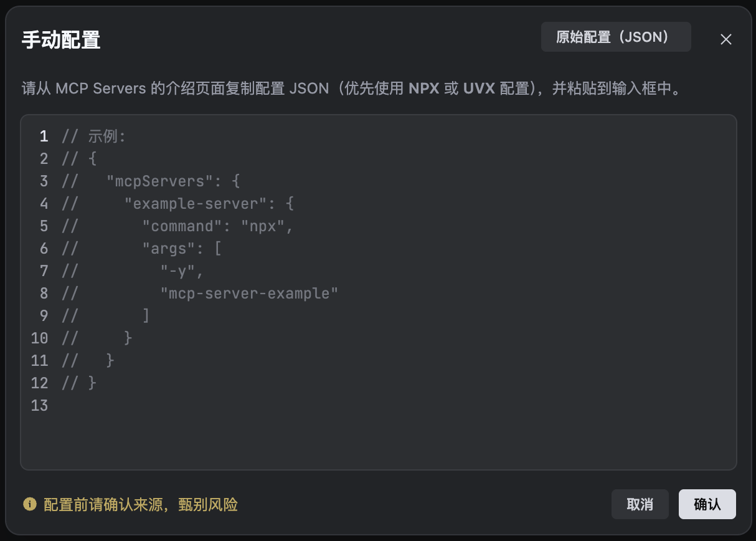Image resolution: width=756 pixels, height=541 pixels.
Task: Click the 确认 confirm button
Action: [707, 504]
